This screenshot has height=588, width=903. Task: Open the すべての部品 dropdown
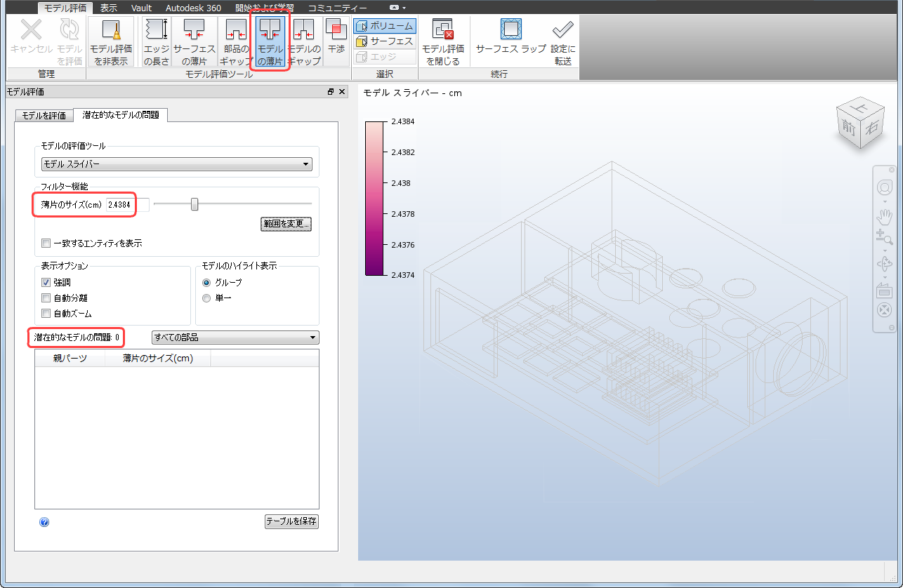click(x=235, y=338)
